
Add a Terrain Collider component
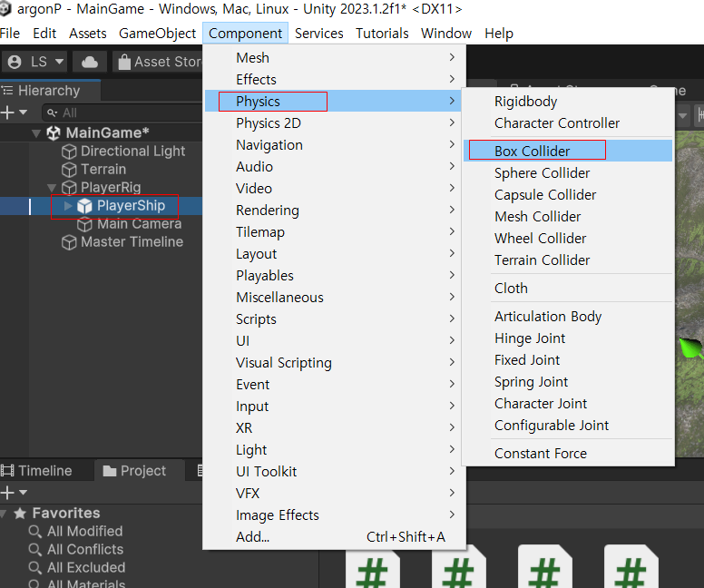pos(568,260)
